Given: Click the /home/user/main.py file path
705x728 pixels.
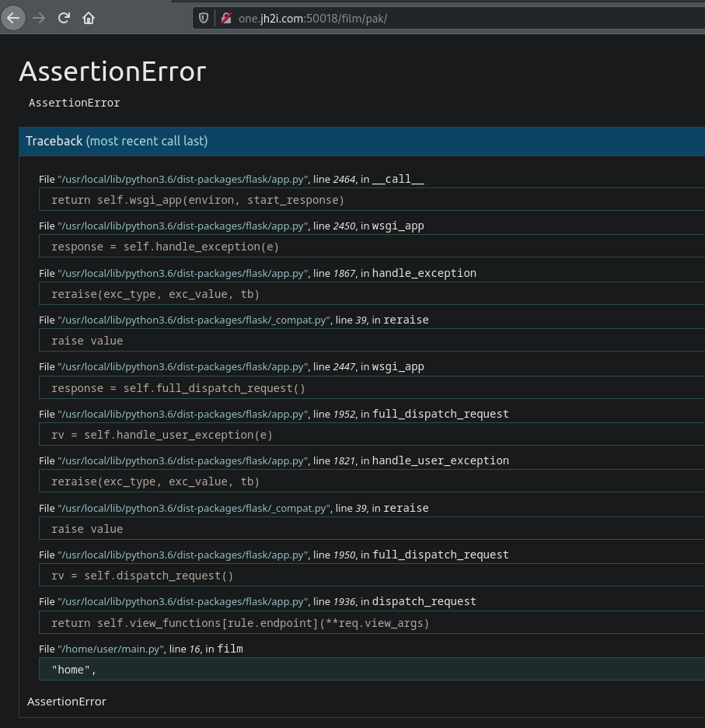Looking at the screenshot, I should click(110, 649).
